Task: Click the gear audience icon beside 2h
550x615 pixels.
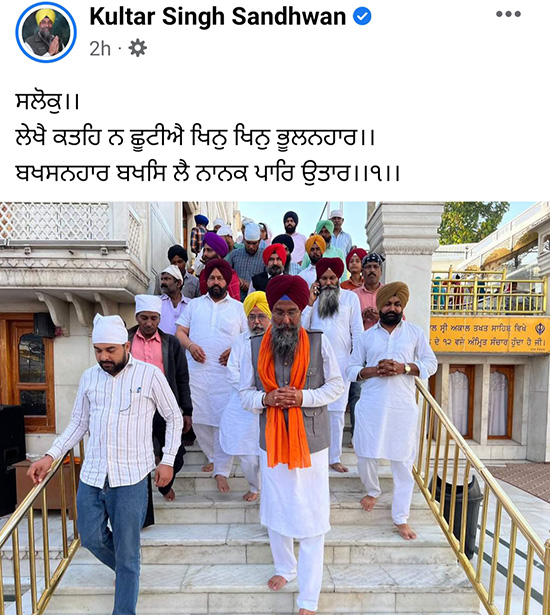Action: 137,48
